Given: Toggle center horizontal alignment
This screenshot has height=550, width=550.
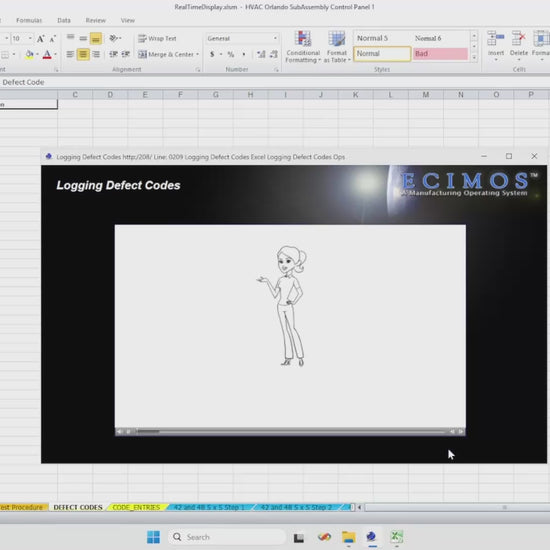Looking at the screenshot, I should pos(83,54).
